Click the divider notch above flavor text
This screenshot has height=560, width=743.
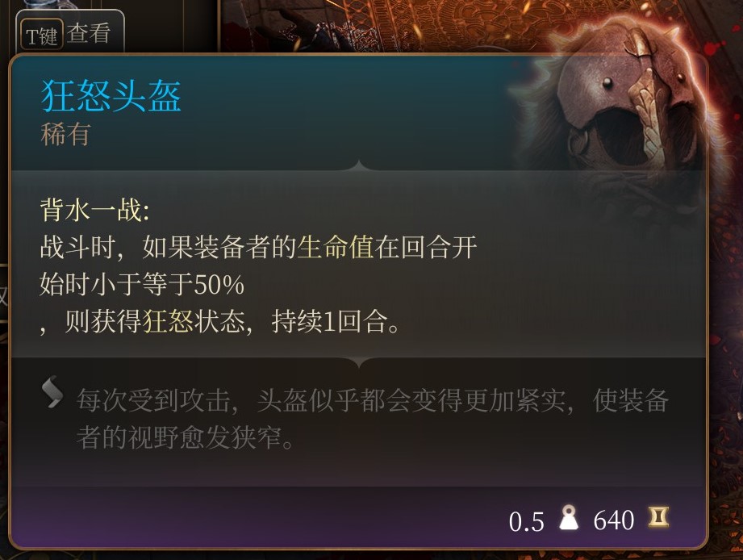(359, 363)
